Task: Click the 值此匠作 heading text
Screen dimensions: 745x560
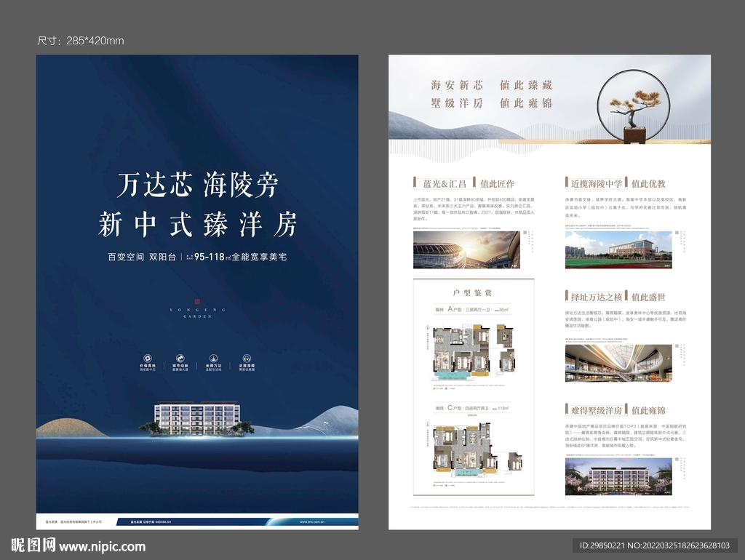Action: click(497, 184)
